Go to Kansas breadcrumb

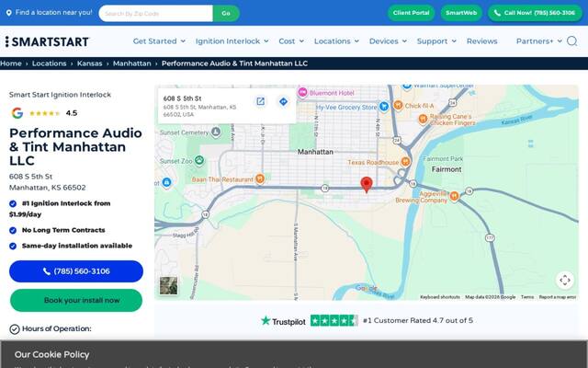coord(90,63)
